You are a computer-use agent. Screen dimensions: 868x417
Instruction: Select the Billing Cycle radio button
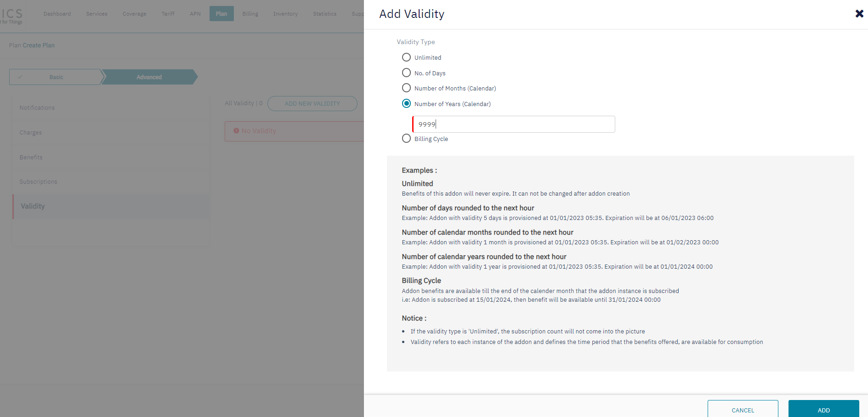(x=406, y=139)
